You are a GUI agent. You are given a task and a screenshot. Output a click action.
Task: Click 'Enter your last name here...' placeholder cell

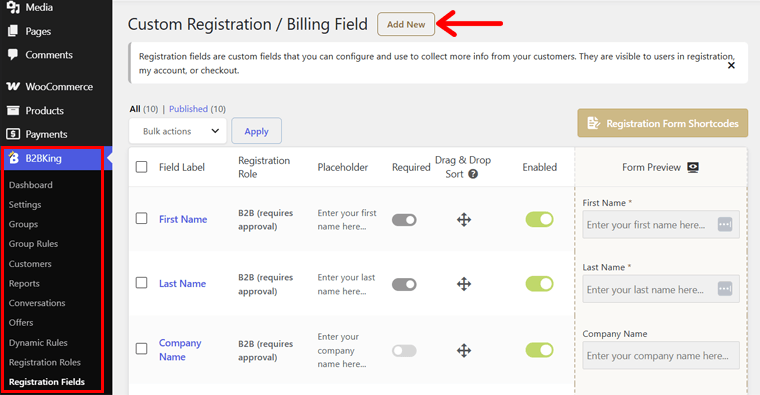pos(346,284)
